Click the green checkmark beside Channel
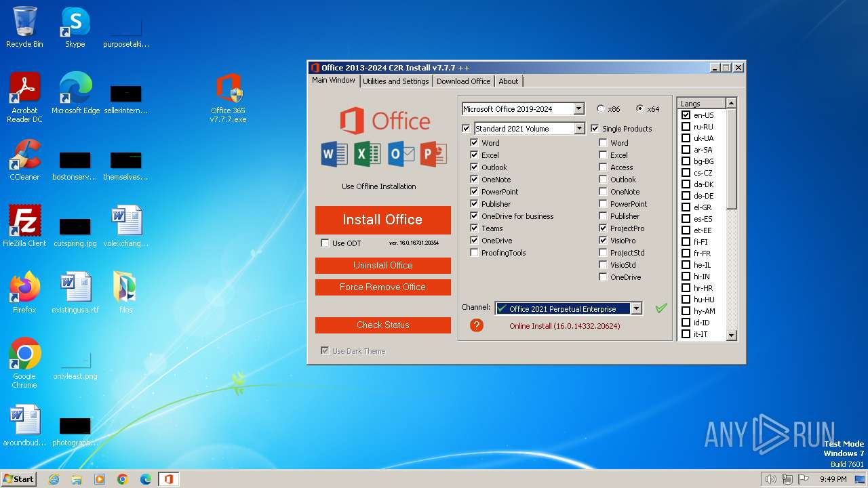The width and height of the screenshot is (868, 488). pos(661,308)
